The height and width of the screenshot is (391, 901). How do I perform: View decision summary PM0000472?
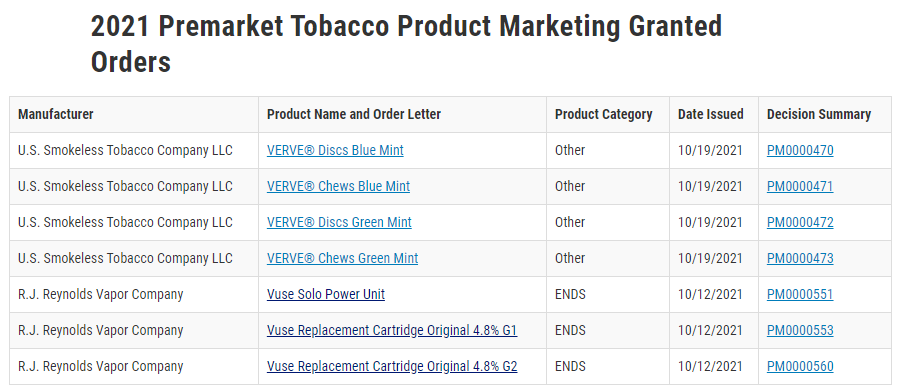point(800,223)
